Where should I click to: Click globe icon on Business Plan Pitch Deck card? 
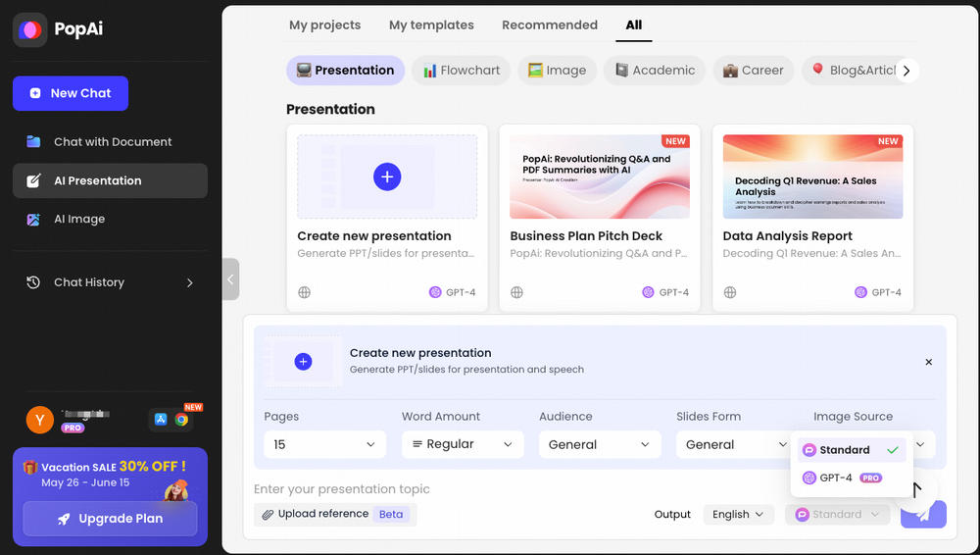(x=516, y=292)
